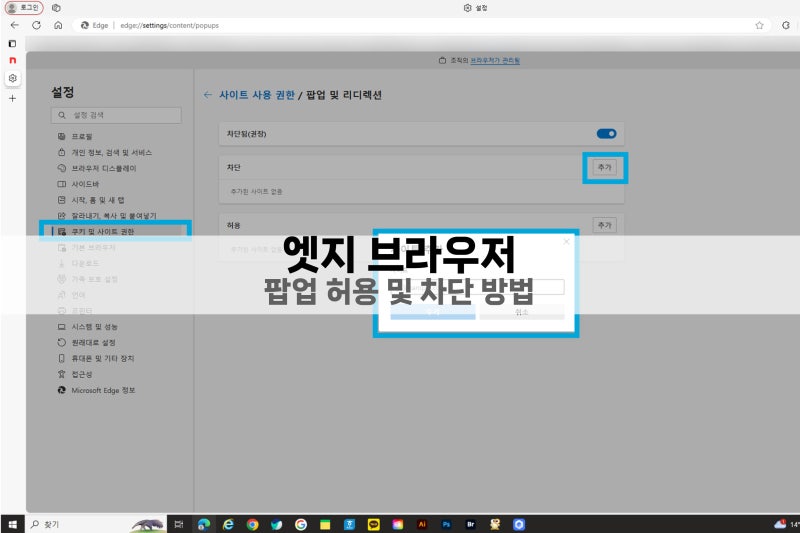Image resolution: width=800 pixels, height=533 pixels.
Task: Click 추가 button in 허용 section
Action: point(605,225)
